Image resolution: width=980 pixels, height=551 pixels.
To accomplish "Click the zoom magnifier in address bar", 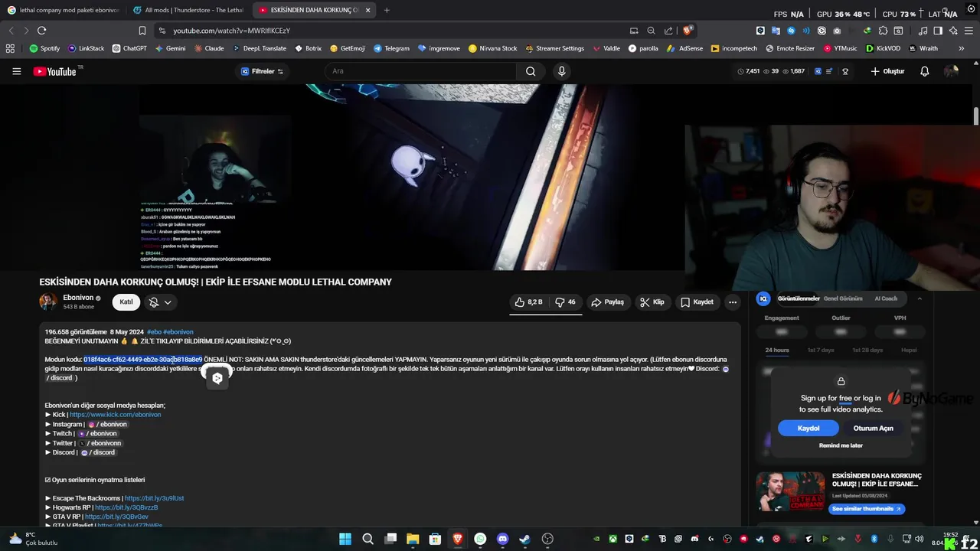I will pyautogui.click(x=651, y=31).
